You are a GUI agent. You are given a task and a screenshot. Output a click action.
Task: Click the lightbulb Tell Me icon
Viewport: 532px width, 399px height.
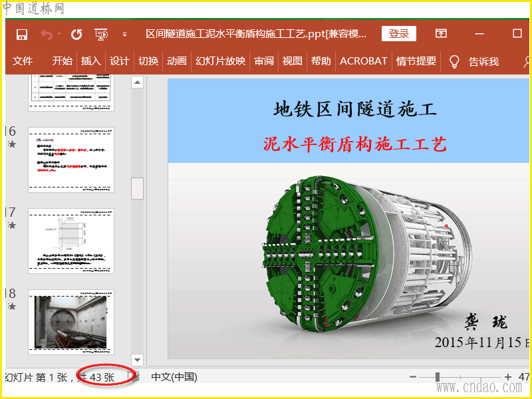(454, 61)
